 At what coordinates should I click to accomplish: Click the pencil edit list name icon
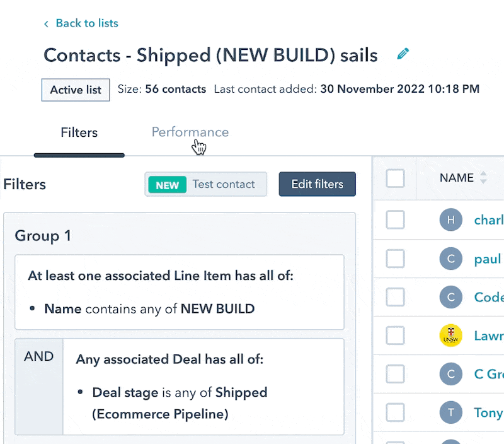pos(403,54)
